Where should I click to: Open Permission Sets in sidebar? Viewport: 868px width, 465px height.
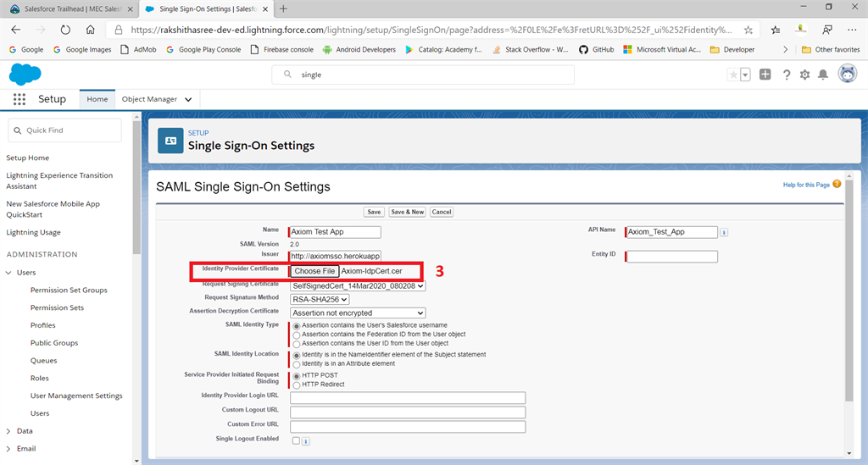57,308
